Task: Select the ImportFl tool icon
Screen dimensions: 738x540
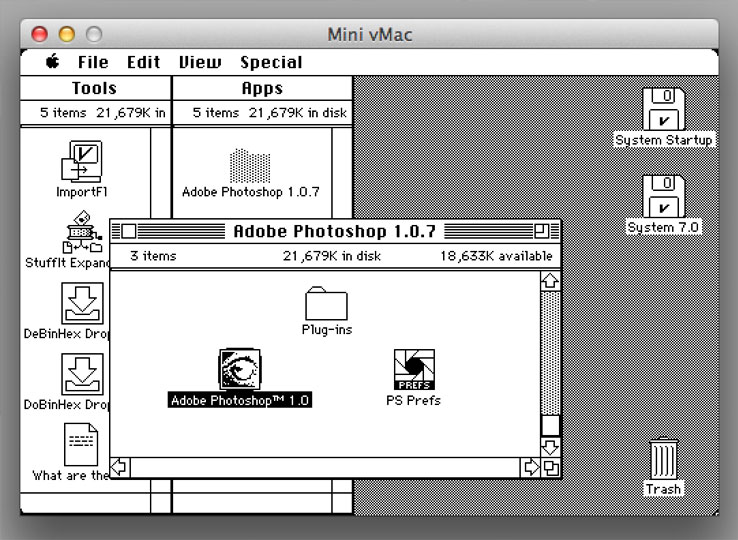Action: (x=82, y=161)
